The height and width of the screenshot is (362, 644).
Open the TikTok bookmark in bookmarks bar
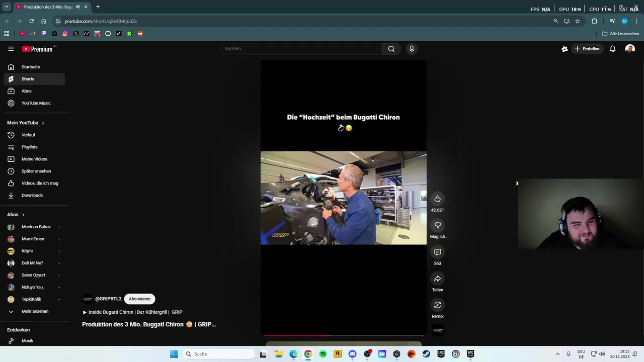119,34
